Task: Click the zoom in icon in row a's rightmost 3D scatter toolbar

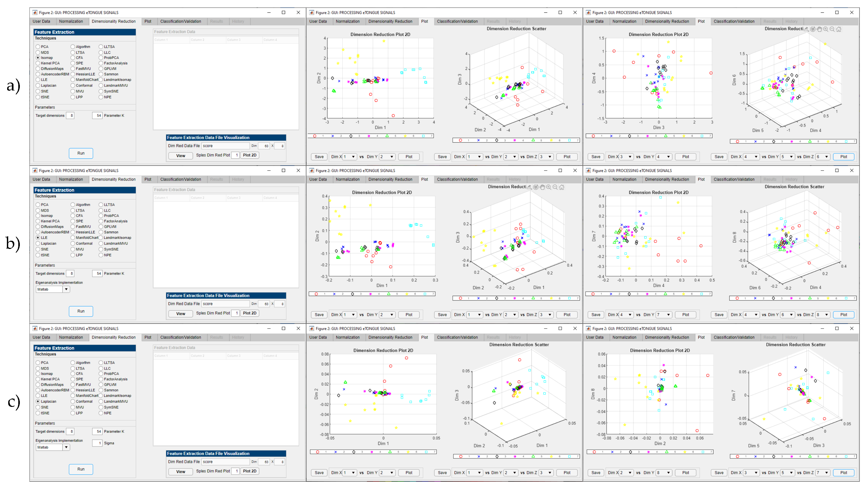Action: [x=825, y=29]
